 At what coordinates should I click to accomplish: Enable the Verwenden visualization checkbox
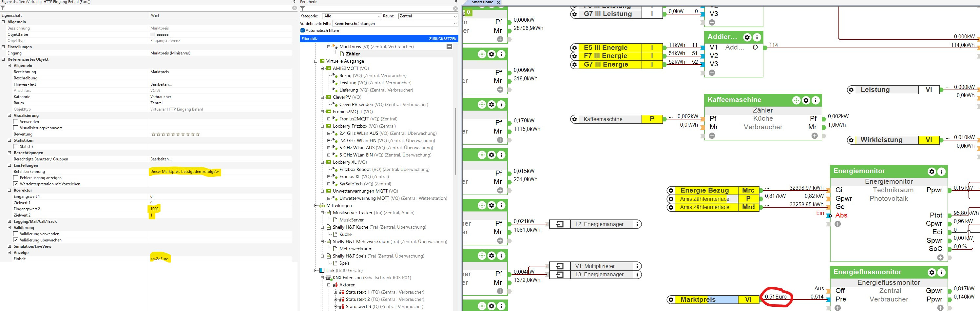tap(16, 122)
